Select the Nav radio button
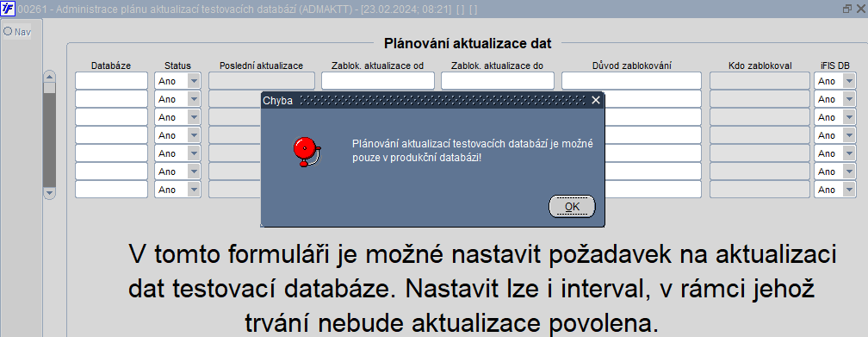The width and height of the screenshot is (868, 337). click(8, 31)
